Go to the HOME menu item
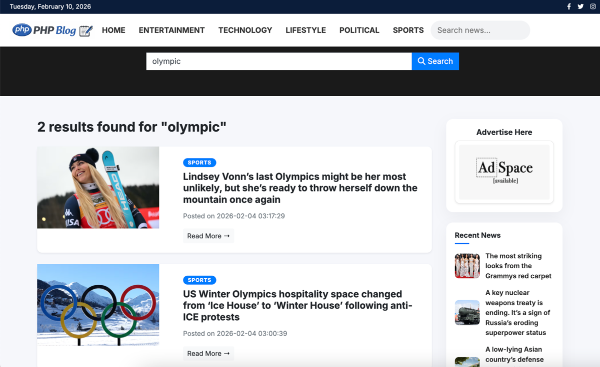This screenshot has height=367, width=600. click(x=113, y=30)
